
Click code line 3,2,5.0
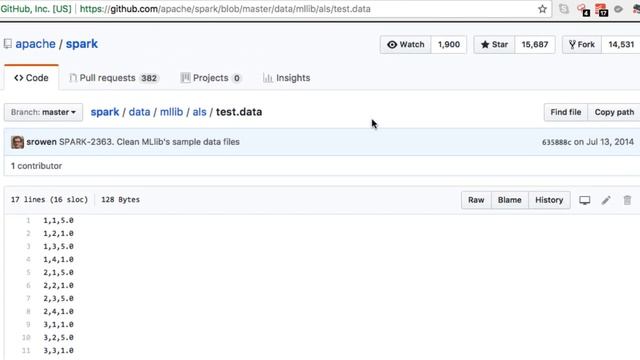tap(58, 338)
